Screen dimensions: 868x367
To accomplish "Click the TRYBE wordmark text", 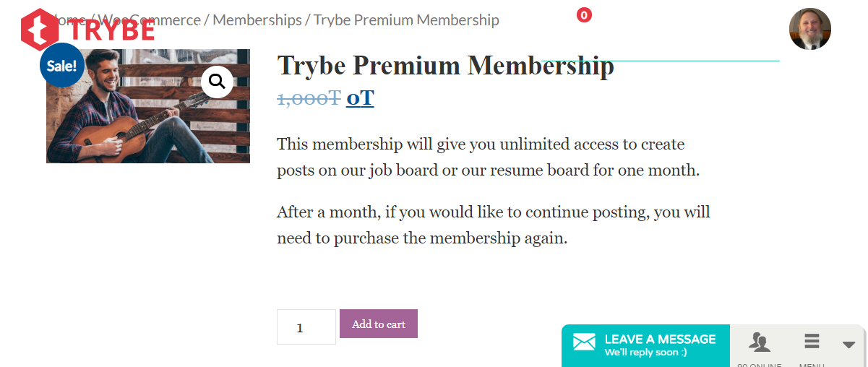I will tap(112, 30).
